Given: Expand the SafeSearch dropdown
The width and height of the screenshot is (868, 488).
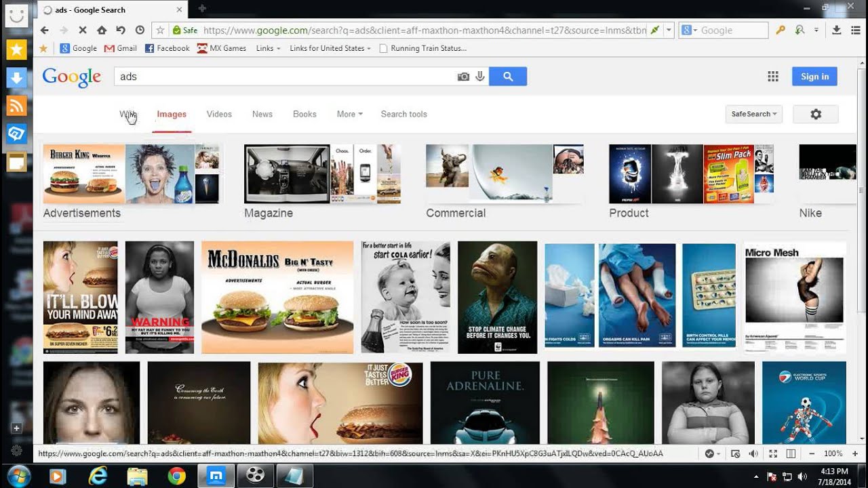Looking at the screenshot, I should point(753,115).
